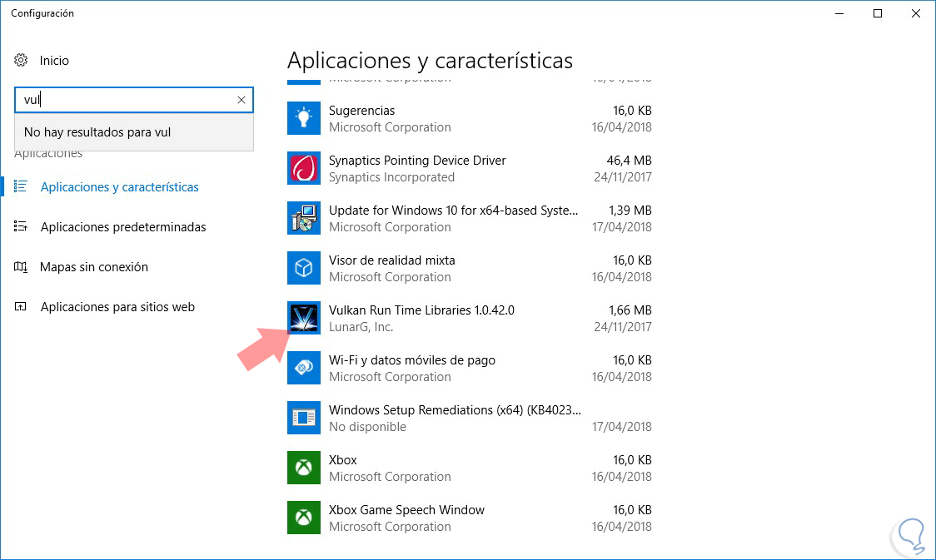Open Inicio settings home

pyautogui.click(x=54, y=60)
